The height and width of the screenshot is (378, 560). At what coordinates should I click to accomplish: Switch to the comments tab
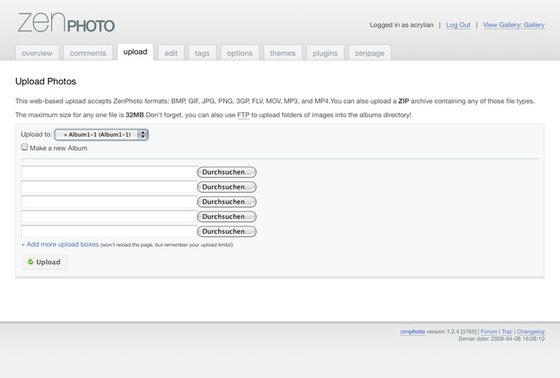(x=88, y=53)
